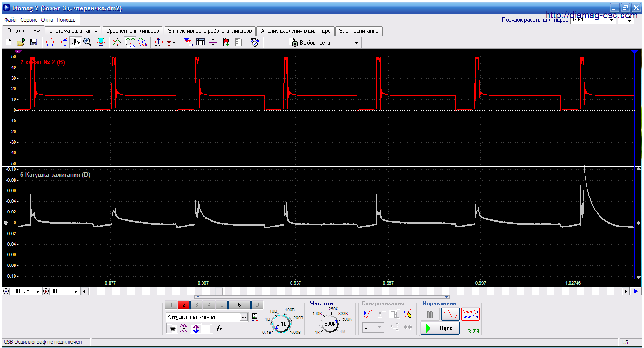
Task: Switch to Система зажигания tab
Action: coord(73,31)
